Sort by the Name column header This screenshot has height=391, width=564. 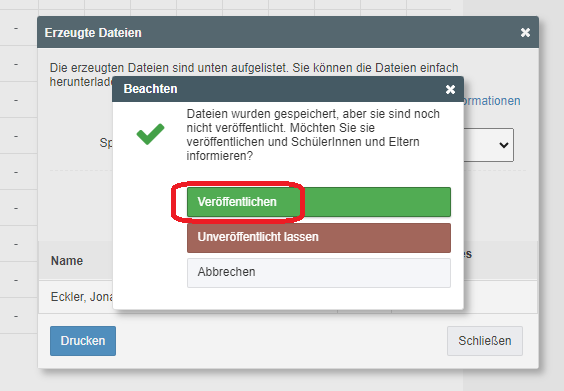[x=67, y=261]
